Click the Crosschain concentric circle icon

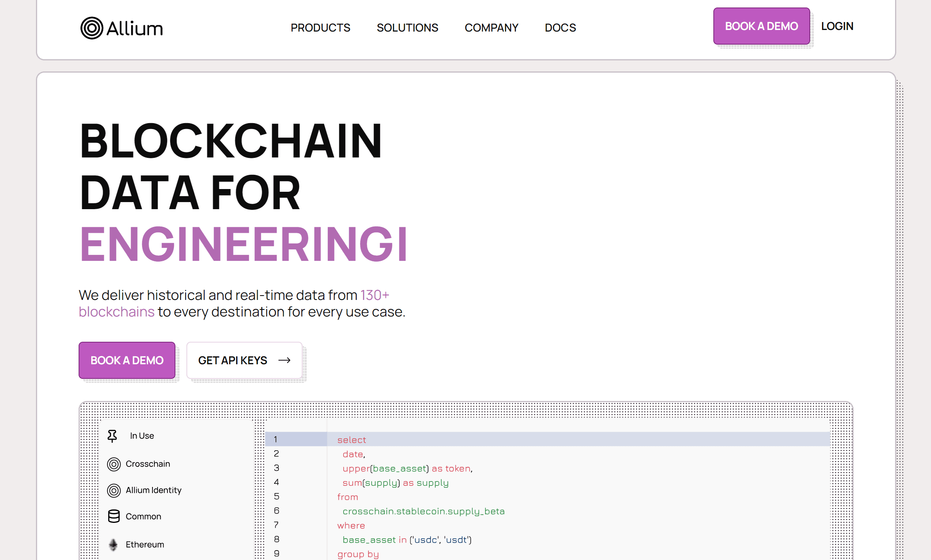pyautogui.click(x=114, y=464)
